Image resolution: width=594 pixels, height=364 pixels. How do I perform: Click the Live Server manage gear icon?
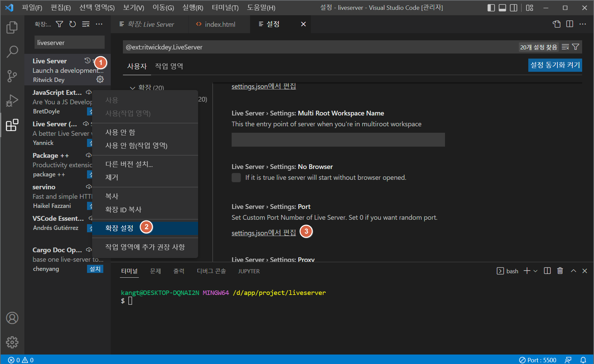pos(100,79)
